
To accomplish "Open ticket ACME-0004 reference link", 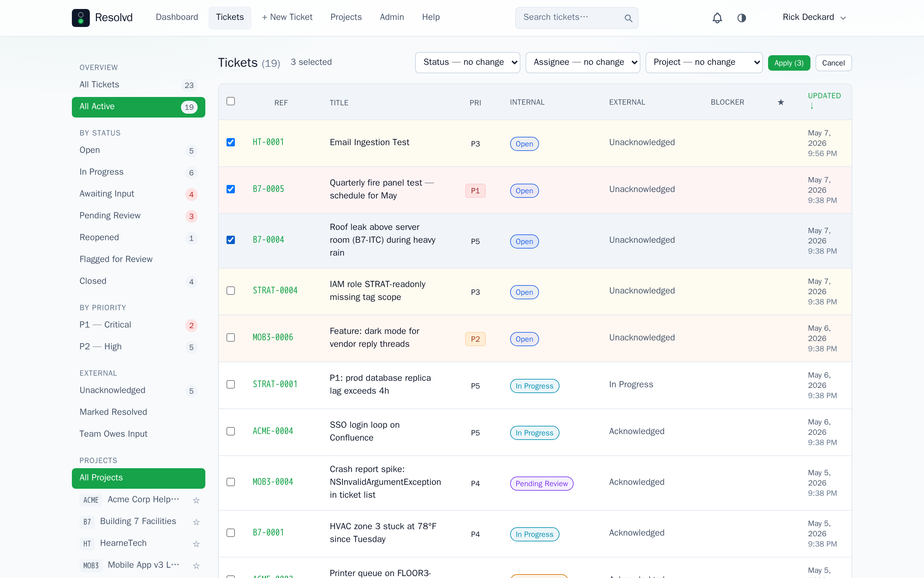I will [273, 431].
